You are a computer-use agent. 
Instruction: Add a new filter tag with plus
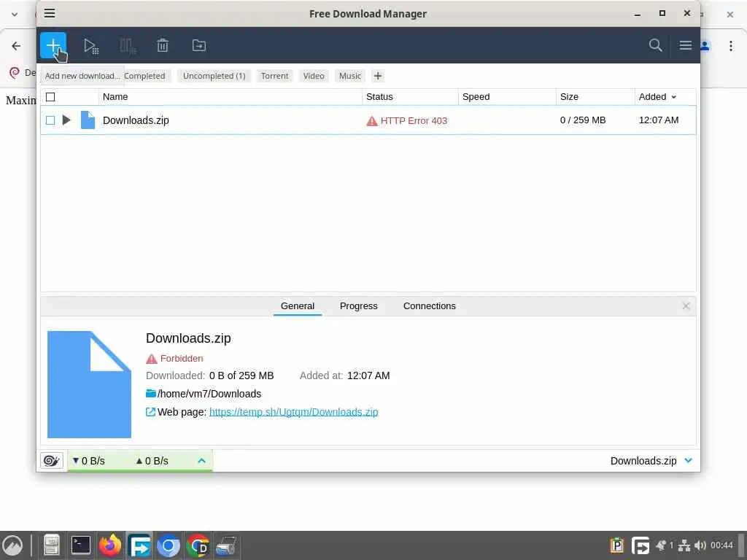(x=378, y=76)
